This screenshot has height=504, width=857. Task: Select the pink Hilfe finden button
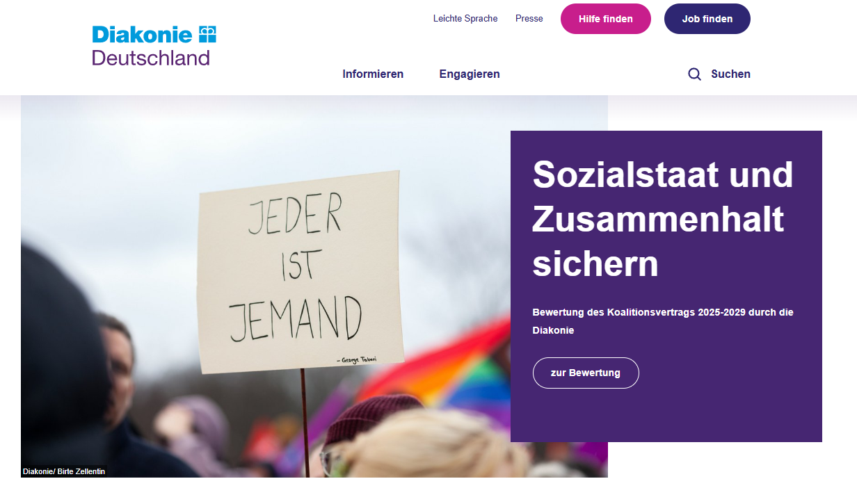click(606, 19)
